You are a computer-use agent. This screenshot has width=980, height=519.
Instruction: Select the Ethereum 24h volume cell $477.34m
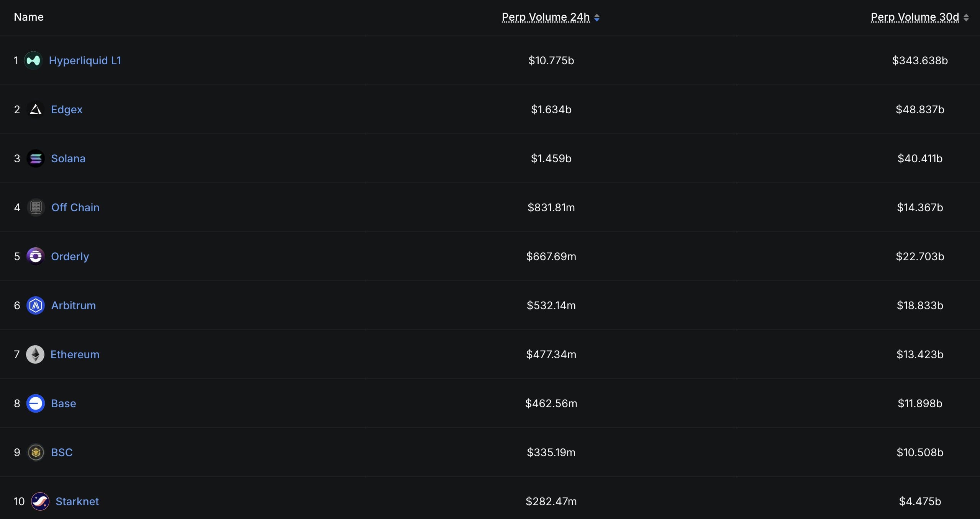pos(551,354)
